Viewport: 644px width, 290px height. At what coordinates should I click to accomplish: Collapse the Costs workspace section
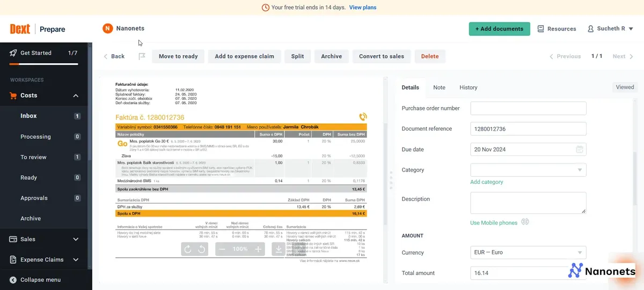pos(76,95)
